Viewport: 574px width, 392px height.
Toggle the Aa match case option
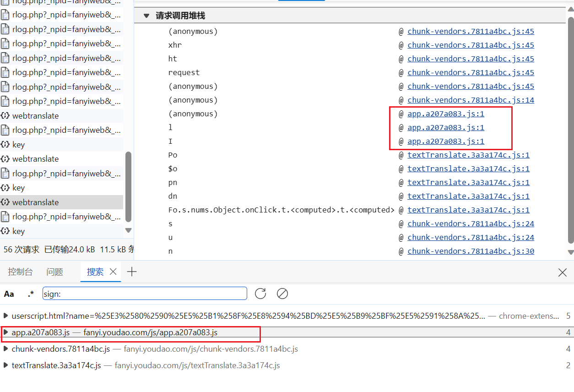pos(9,294)
